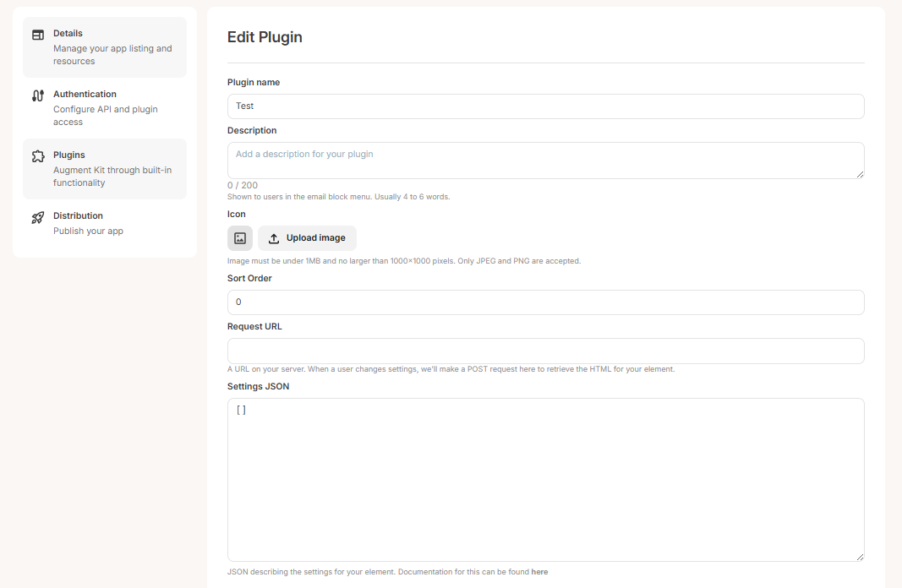Click 'Publish your app' subtitle
The width and height of the screenshot is (902, 588).
click(x=88, y=231)
